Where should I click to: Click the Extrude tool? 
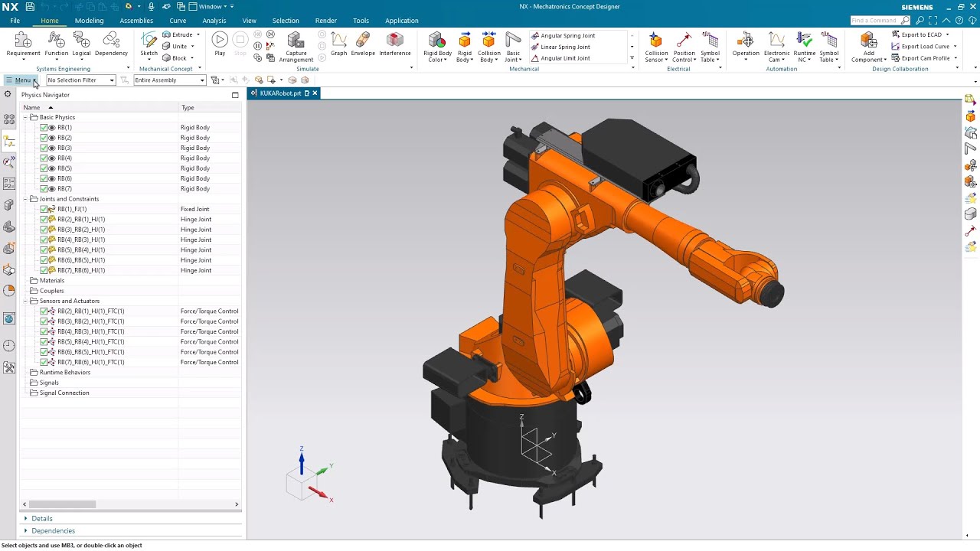(177, 35)
